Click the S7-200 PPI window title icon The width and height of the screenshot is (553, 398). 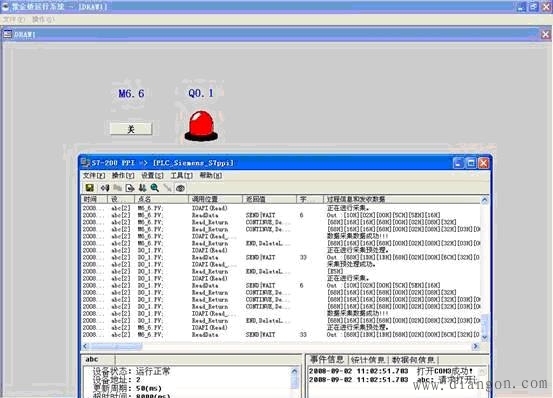tap(85, 163)
